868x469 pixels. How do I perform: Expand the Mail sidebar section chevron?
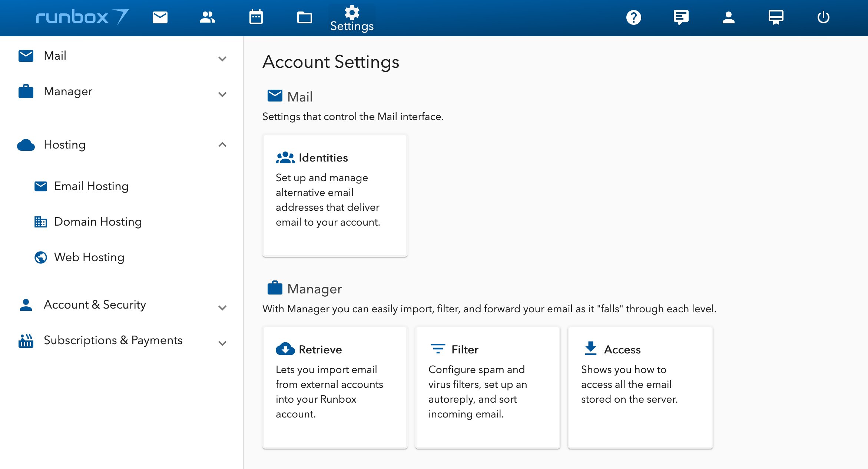click(222, 59)
